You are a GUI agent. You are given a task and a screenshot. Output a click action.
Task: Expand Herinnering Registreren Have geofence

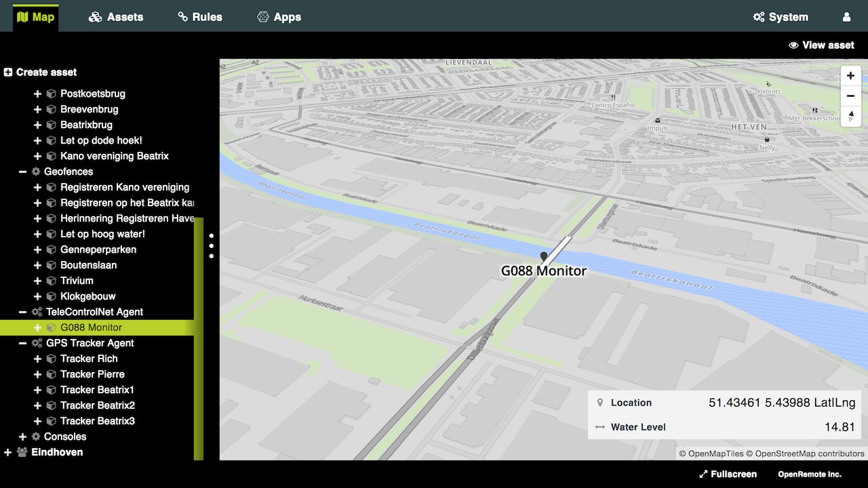tap(38, 218)
